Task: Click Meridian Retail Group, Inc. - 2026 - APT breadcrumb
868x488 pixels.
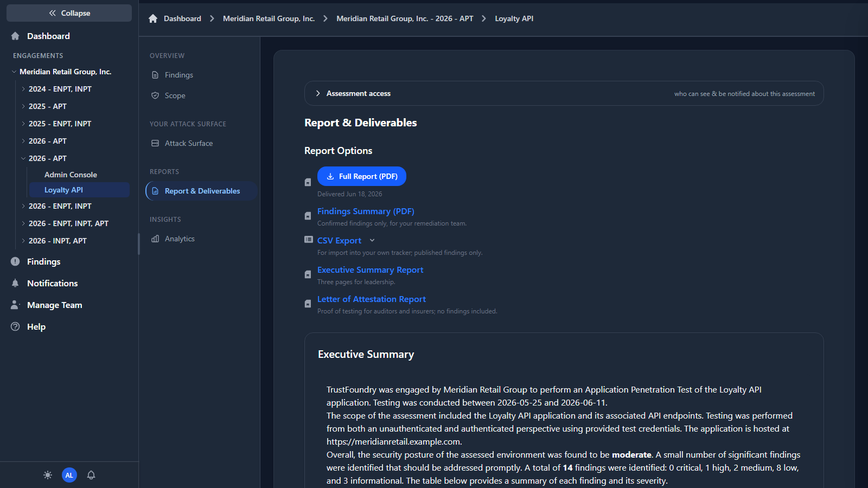Action: [x=405, y=18]
